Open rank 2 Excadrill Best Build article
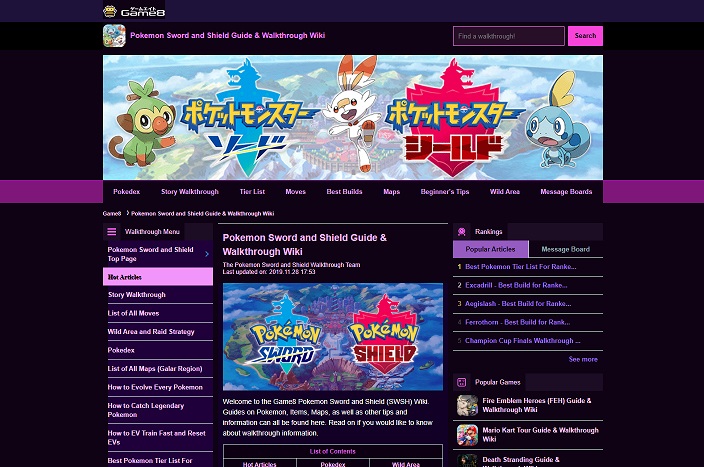Viewport: 704px width, 467px height. tap(516, 285)
